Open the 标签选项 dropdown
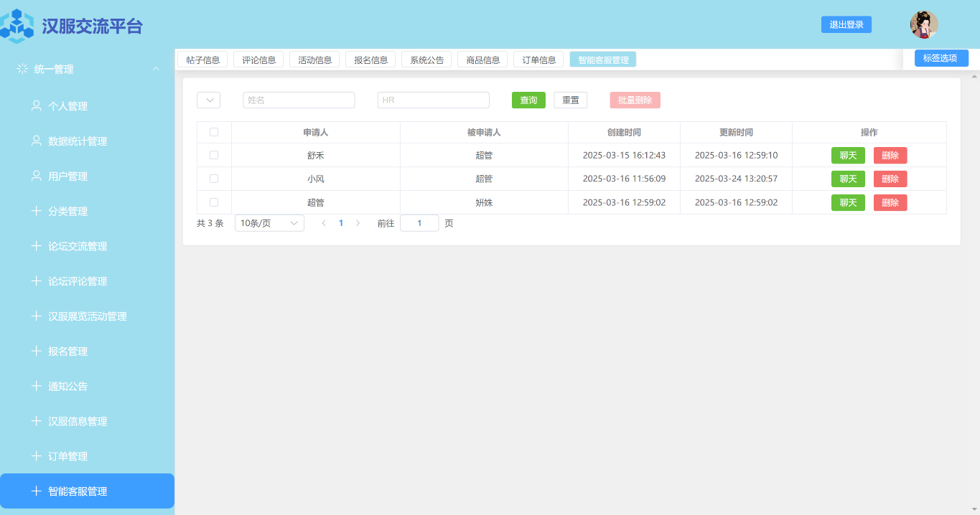 (x=941, y=58)
